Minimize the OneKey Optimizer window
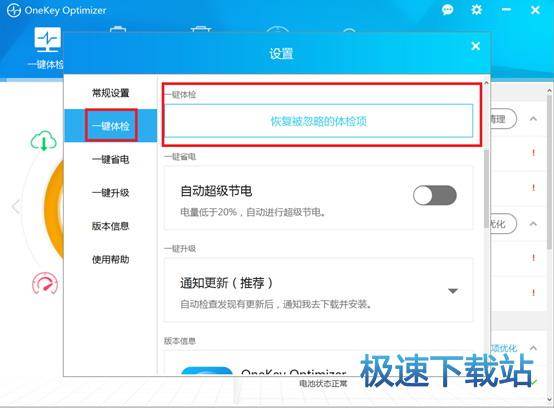554x408 pixels. tap(506, 10)
